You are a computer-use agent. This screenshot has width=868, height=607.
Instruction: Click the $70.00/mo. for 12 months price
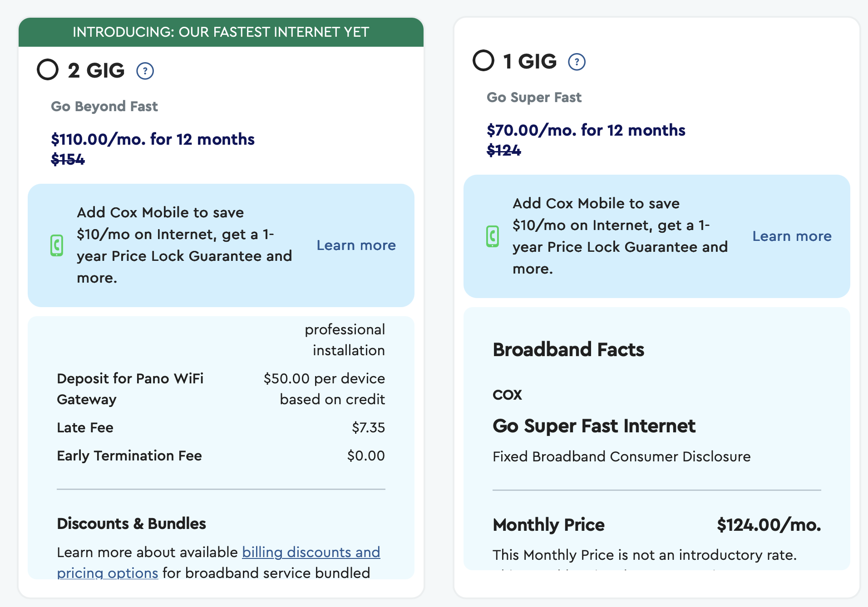tap(586, 130)
